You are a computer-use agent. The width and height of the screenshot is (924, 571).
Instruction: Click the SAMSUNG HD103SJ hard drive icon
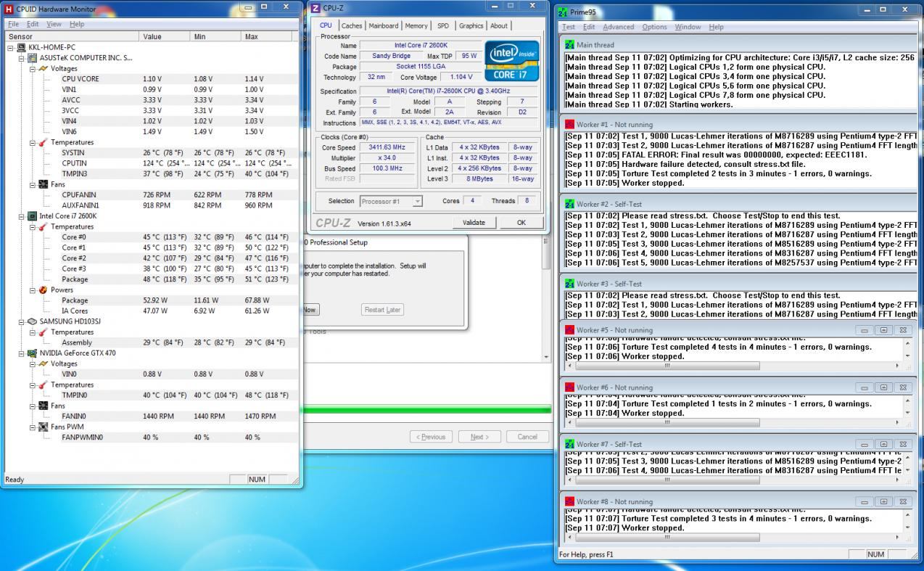click(x=33, y=321)
